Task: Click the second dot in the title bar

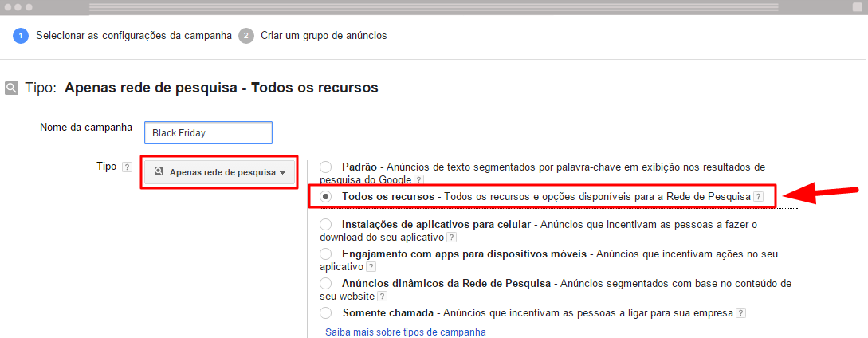Action: click(18, 7)
